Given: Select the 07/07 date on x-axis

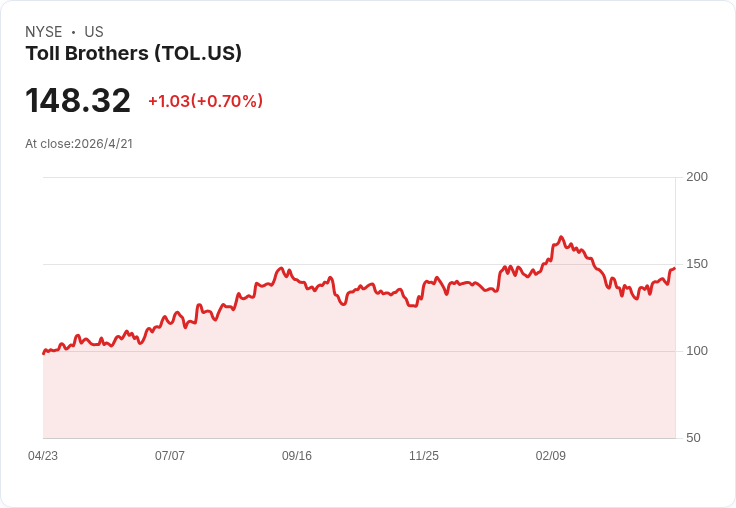Looking at the screenshot, I should coord(170,456).
